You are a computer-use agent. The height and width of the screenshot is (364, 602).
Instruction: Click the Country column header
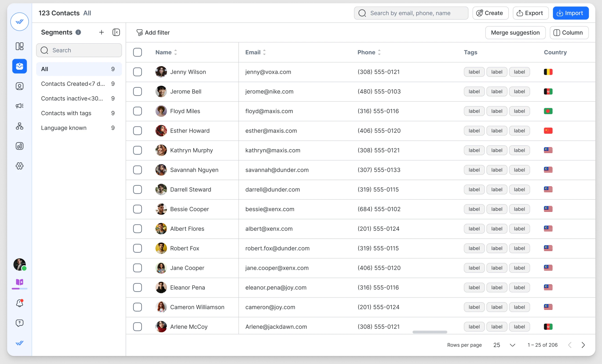(555, 52)
